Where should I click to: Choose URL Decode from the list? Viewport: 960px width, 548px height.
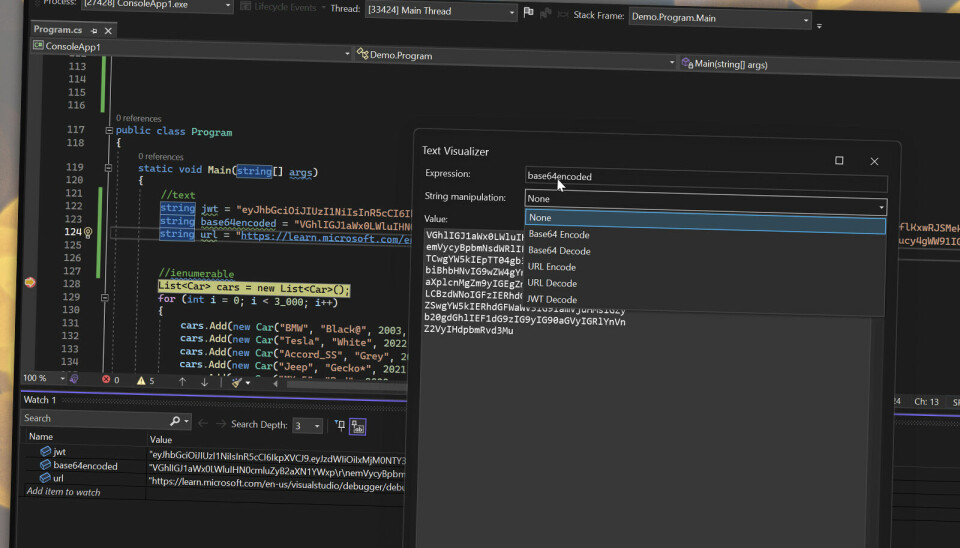coord(552,283)
